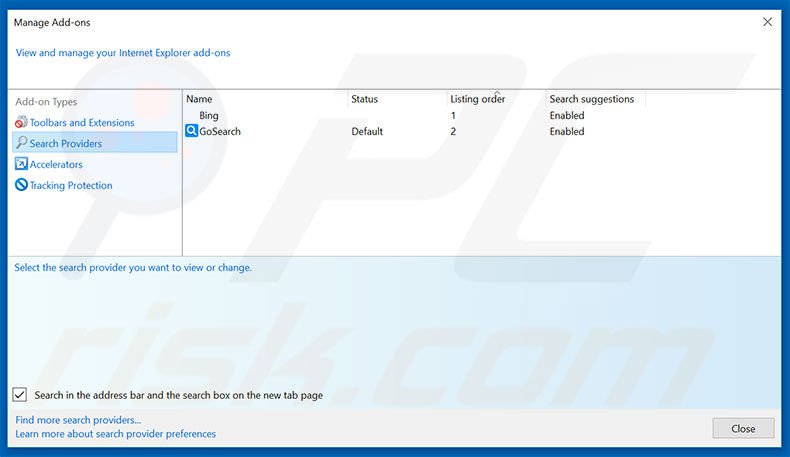Click View and manage your Internet Explorer add-ons

[x=123, y=53]
